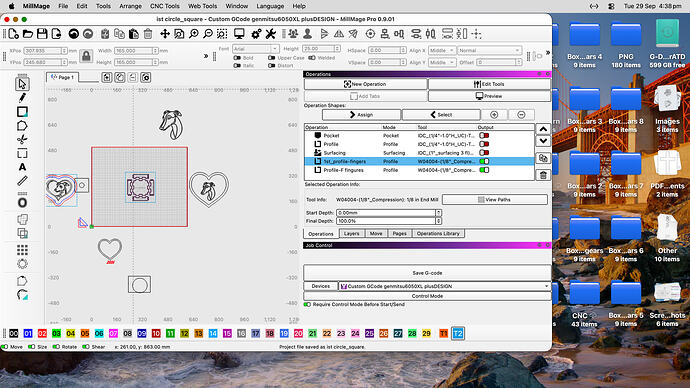This screenshot has height=388, width=690.
Task: Click the Start Depth stepper arrows
Action: 438,212
